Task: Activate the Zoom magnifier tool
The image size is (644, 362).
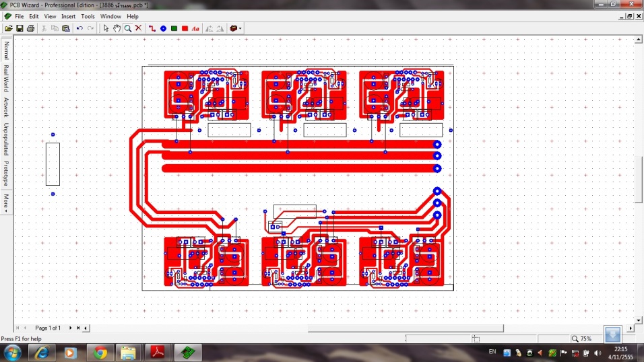Action: tap(127, 28)
